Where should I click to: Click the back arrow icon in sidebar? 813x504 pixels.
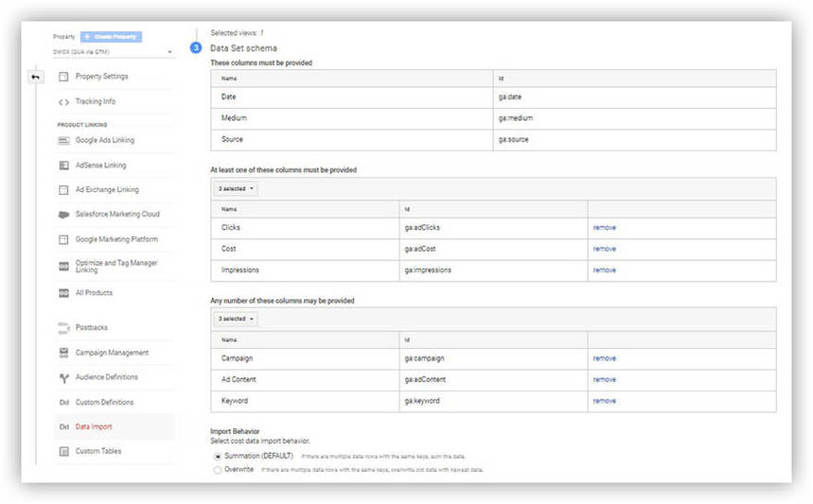[36, 77]
